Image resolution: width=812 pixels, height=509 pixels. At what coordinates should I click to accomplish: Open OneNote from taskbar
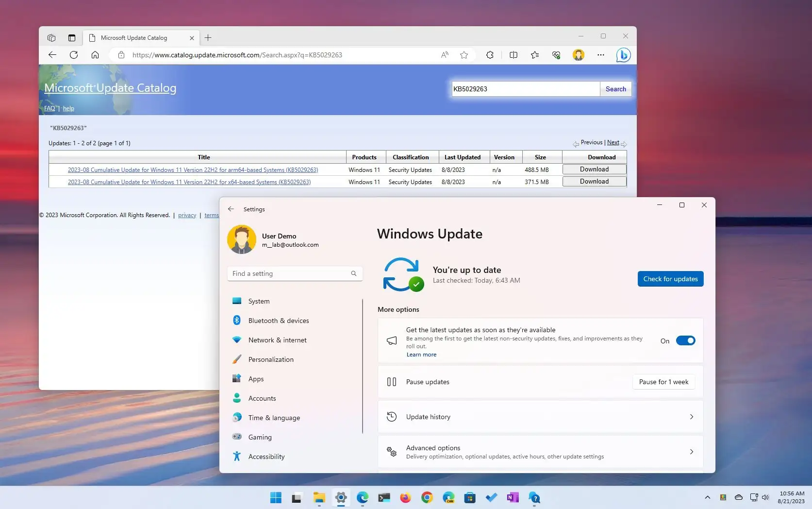[x=513, y=497]
